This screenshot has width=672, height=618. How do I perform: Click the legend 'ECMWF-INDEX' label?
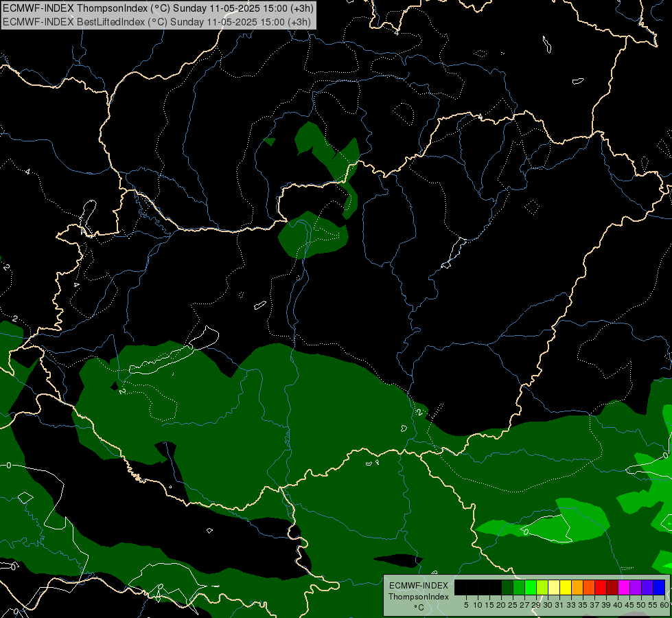419,586
